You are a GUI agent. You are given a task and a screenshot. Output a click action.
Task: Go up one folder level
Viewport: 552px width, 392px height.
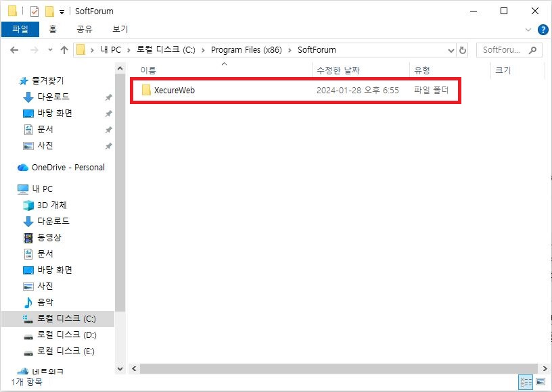coord(64,50)
